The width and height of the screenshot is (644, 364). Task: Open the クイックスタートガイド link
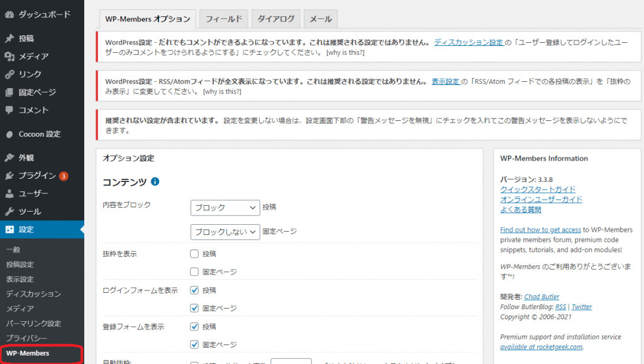coord(538,189)
